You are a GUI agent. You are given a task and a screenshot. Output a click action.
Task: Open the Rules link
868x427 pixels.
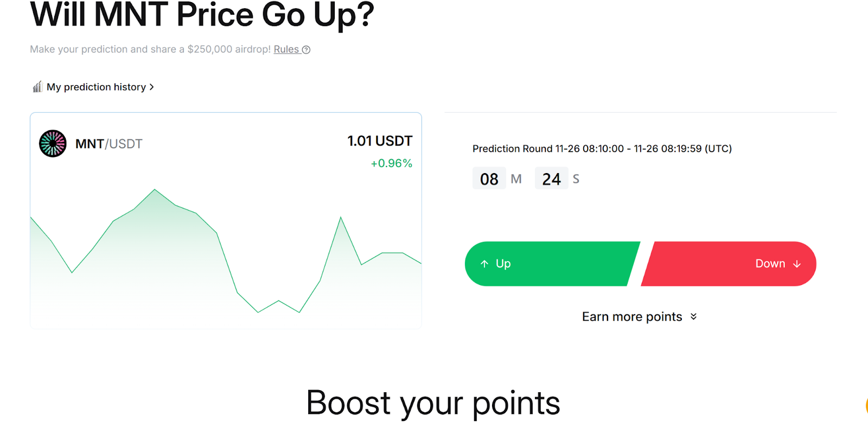point(286,49)
